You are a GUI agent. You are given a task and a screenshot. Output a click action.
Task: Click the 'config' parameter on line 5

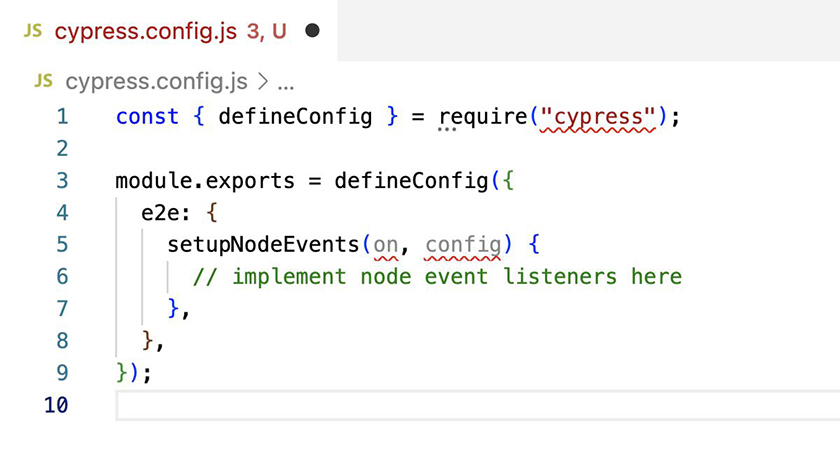click(x=463, y=246)
